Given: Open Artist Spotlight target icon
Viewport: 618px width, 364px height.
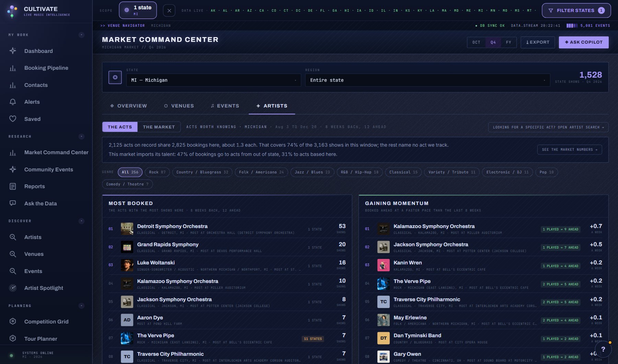Looking at the screenshot, I should click(13, 288).
